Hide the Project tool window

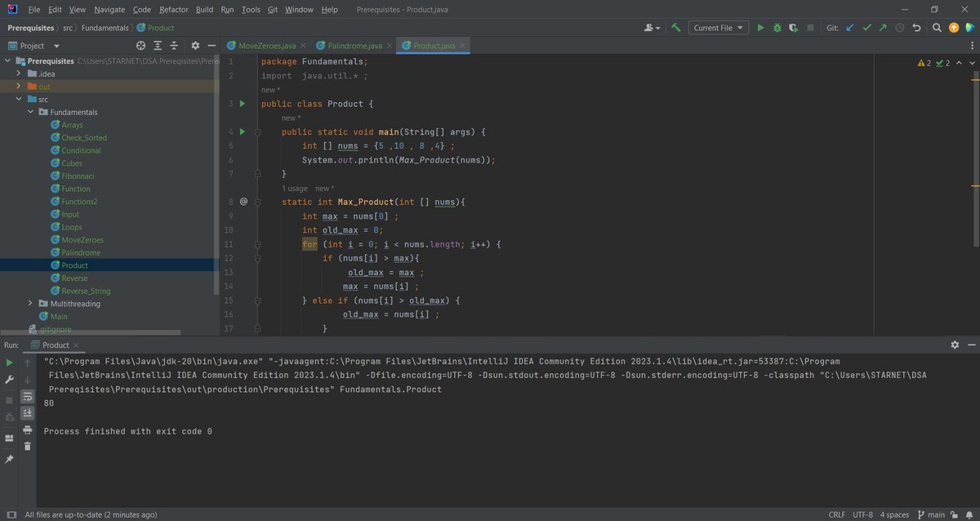coord(212,46)
